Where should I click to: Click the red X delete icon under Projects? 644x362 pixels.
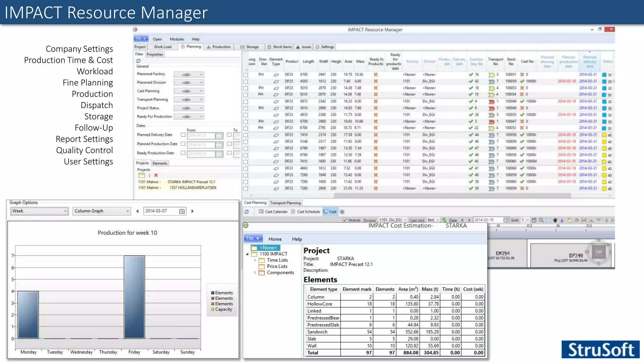pos(156,175)
